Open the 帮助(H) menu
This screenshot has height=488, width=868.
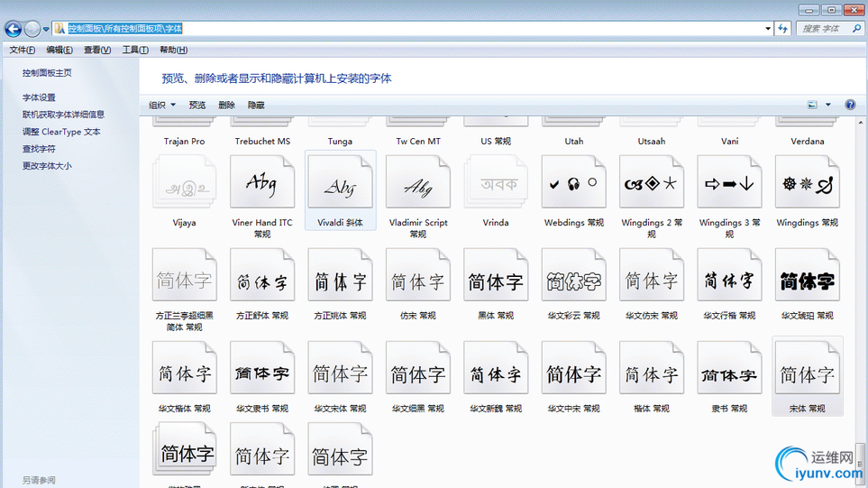tap(173, 50)
